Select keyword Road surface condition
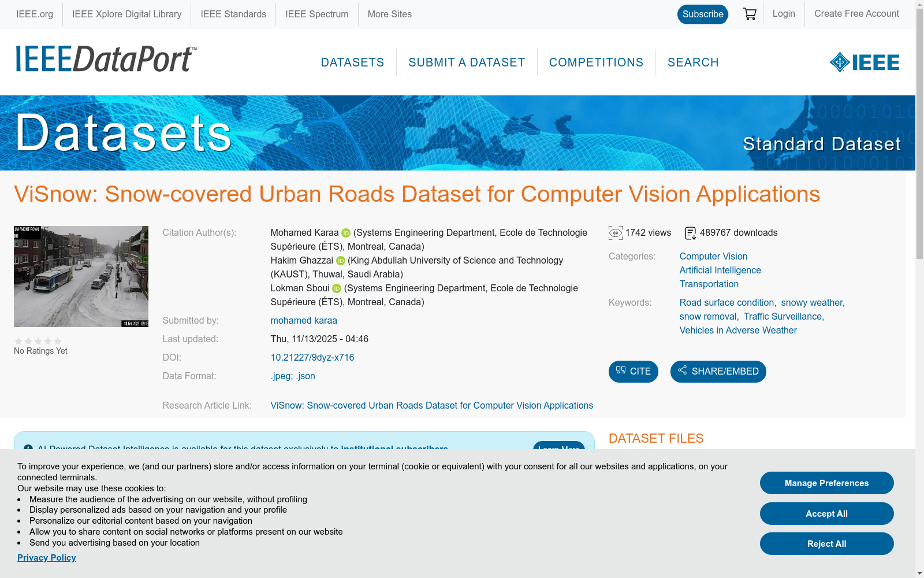The width and height of the screenshot is (924, 578). 727,302
